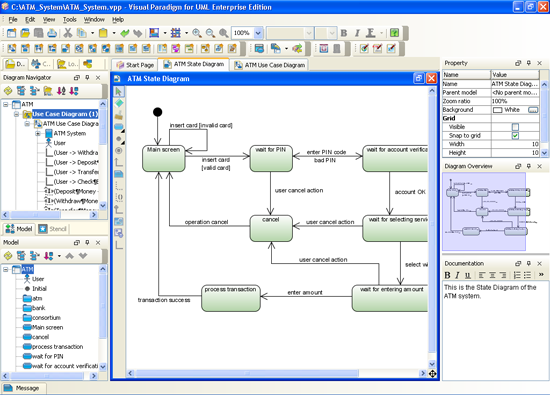Open the Window menu
The image size is (550, 395).
94,20
